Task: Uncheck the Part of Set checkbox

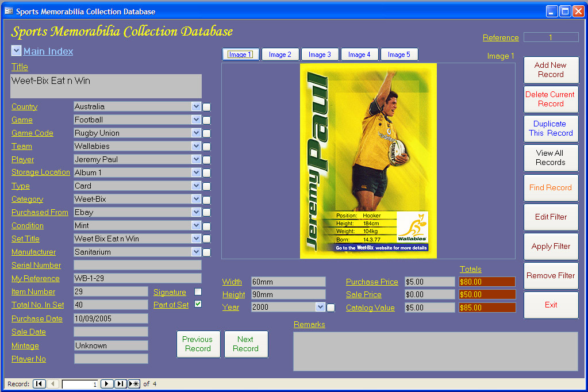Action: pyautogui.click(x=198, y=304)
